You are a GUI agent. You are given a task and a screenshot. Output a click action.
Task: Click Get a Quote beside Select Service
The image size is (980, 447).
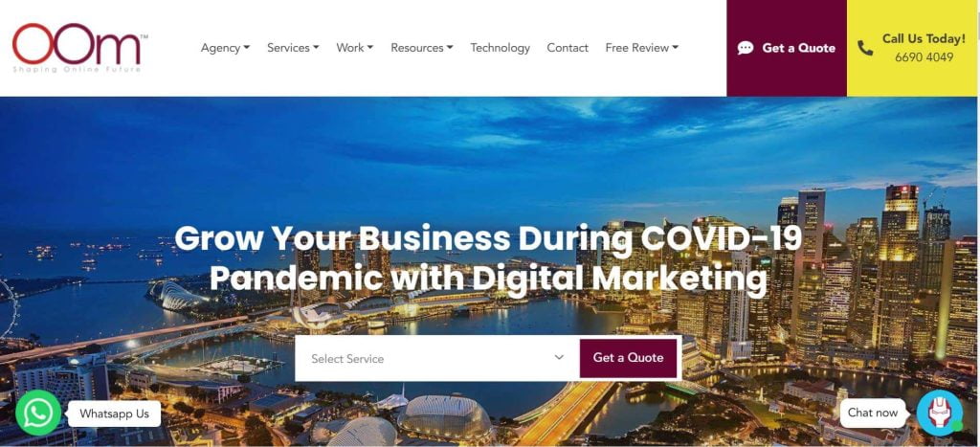(x=628, y=358)
